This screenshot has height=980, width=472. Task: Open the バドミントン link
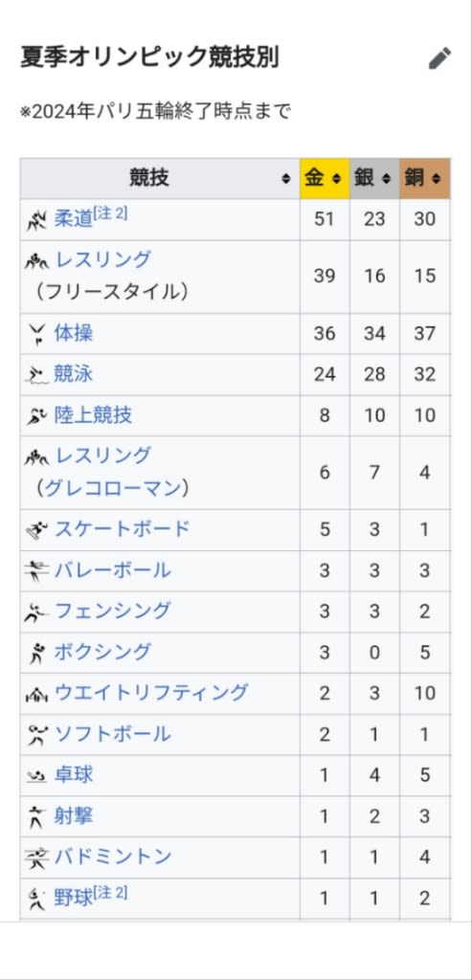click(x=113, y=857)
